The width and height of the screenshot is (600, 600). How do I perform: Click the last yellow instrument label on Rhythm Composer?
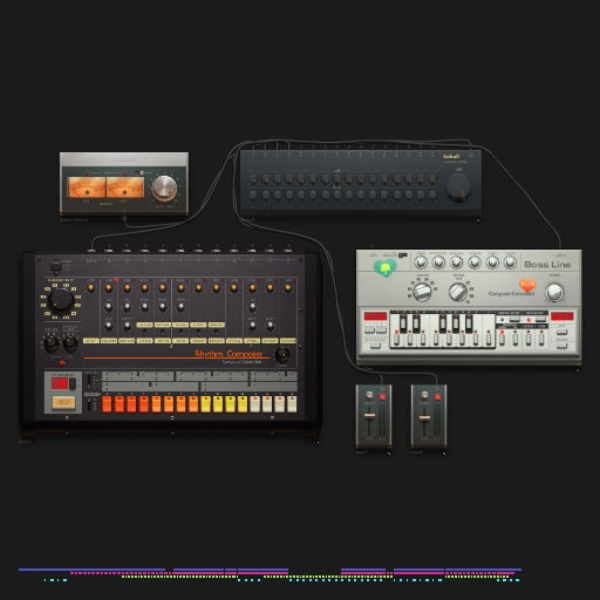click(x=288, y=341)
